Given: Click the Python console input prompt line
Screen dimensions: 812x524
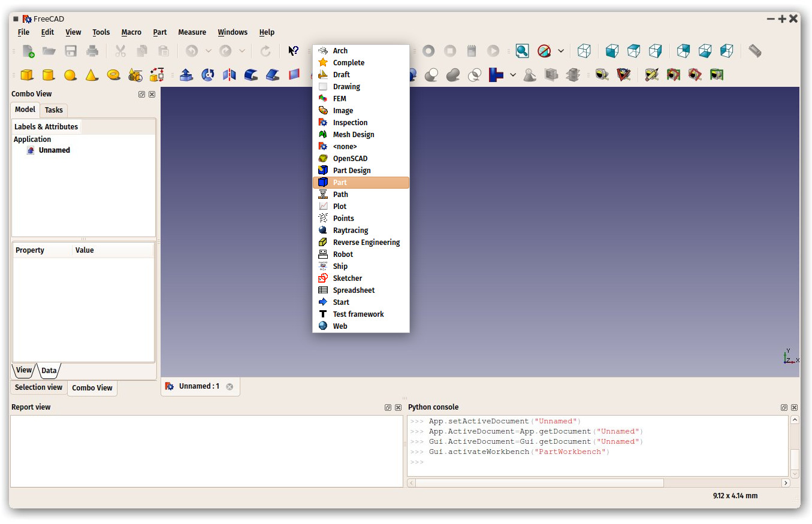Looking at the screenshot, I should [x=599, y=462].
